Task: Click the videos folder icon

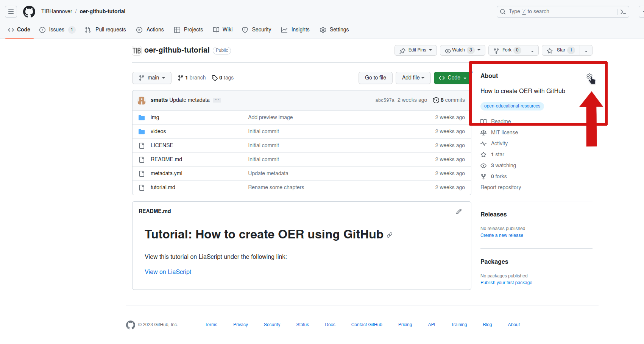Action: [x=142, y=132]
